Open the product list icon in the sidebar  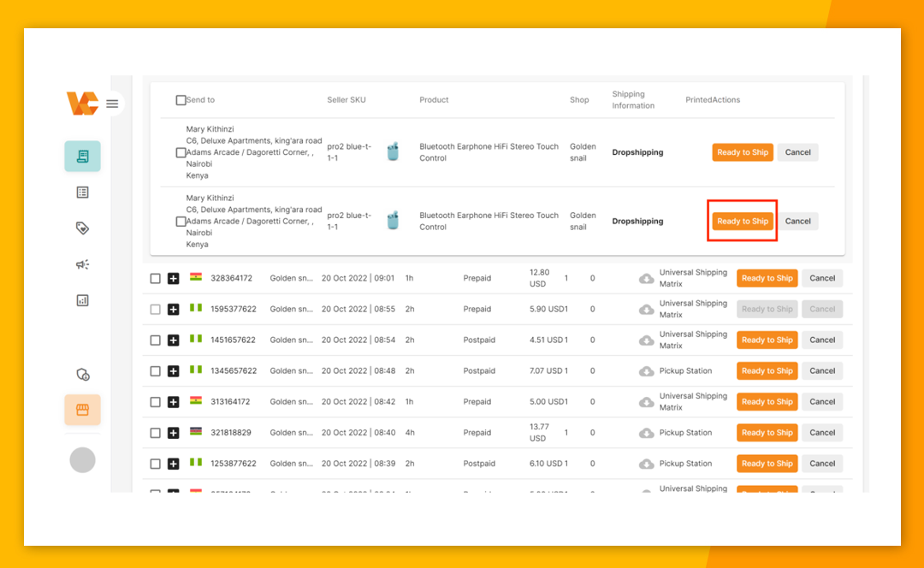82,192
